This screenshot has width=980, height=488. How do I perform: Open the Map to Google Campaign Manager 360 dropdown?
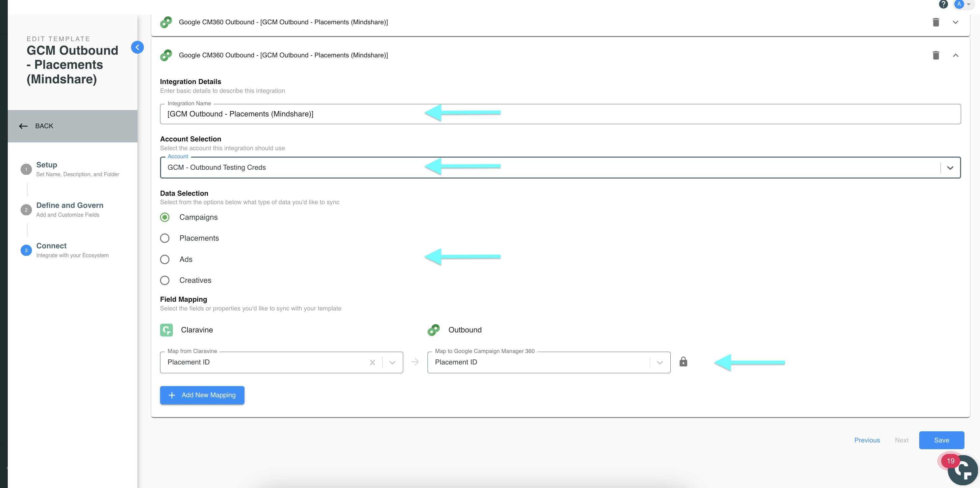(x=659, y=362)
